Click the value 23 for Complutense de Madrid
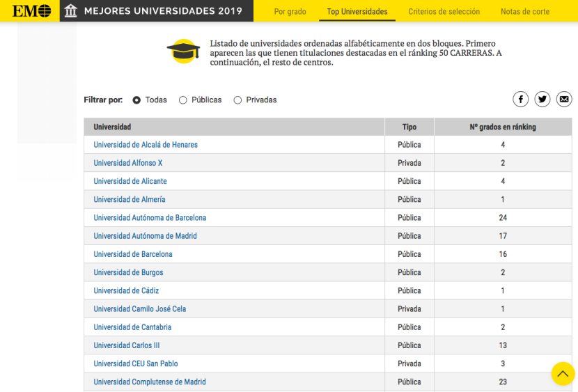This screenshot has width=578, height=392. click(503, 382)
